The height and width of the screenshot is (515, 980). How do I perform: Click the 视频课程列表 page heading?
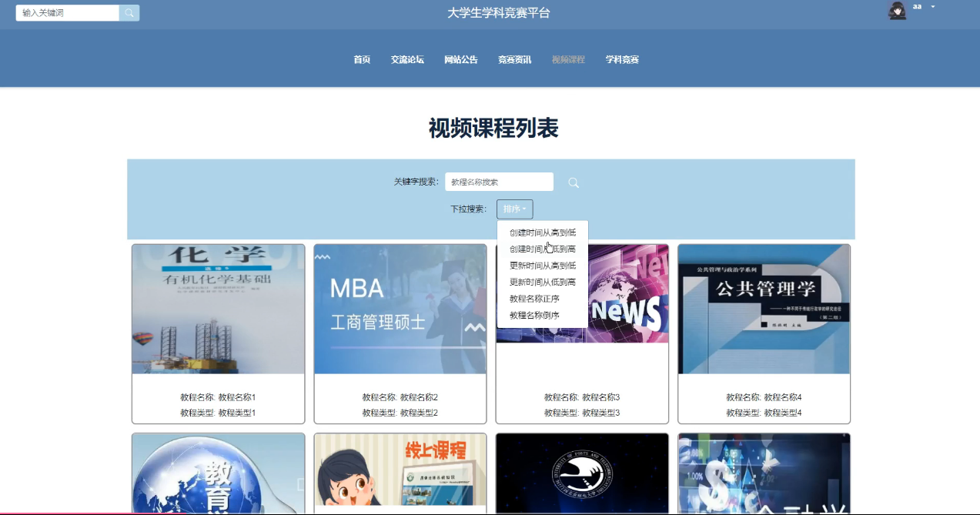[493, 129]
